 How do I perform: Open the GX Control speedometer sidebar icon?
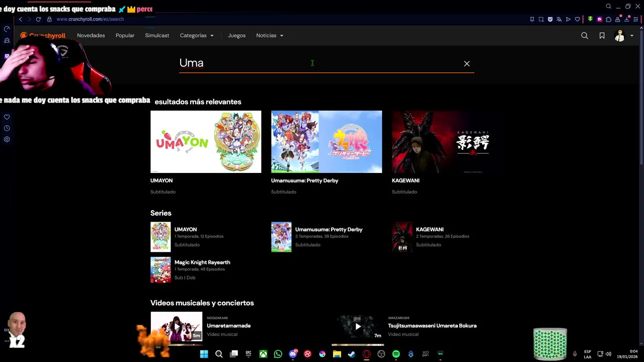[7, 29]
